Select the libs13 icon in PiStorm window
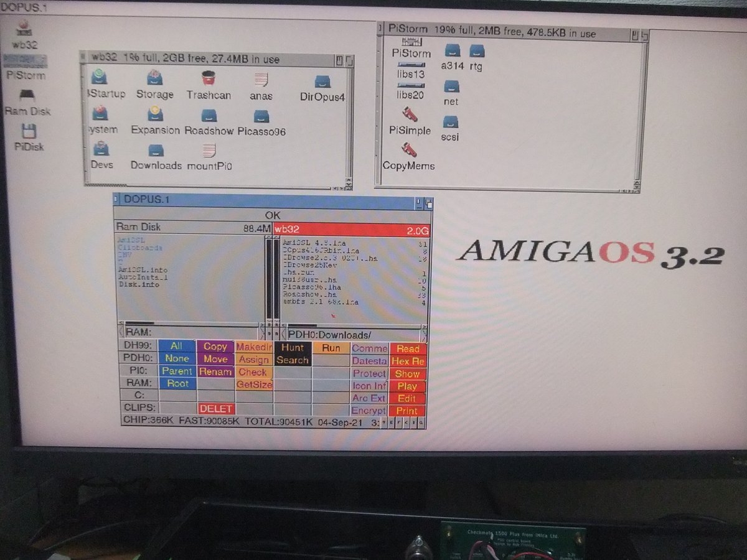Screen dimensions: 747x560 [411, 64]
